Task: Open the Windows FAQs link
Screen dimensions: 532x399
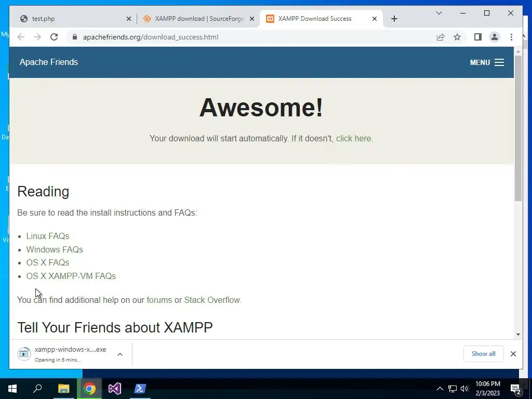Action: coord(55,250)
